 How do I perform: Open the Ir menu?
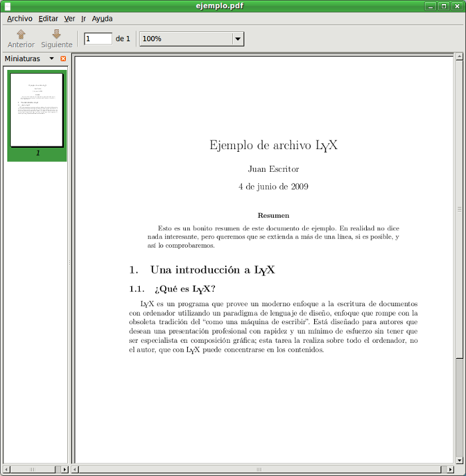[83, 19]
